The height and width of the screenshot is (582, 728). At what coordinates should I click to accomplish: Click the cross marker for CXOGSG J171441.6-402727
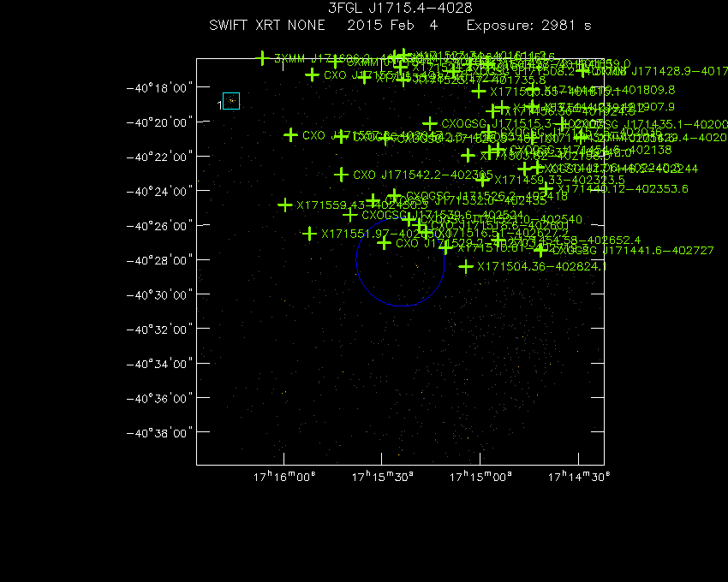point(540,250)
